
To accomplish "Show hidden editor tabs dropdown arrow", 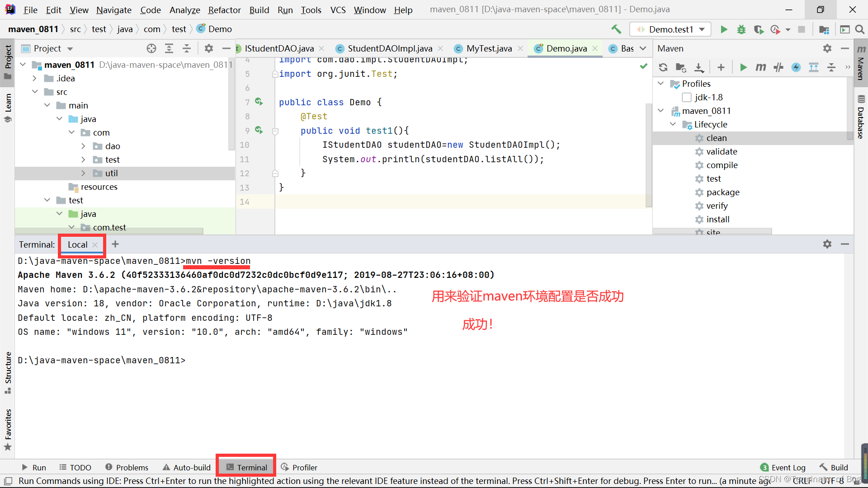I will click(643, 48).
